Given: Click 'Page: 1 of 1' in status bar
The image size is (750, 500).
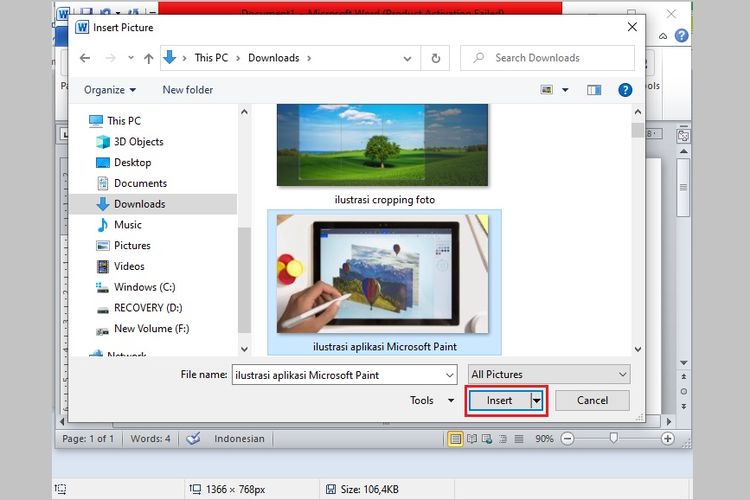Looking at the screenshot, I should (x=88, y=438).
